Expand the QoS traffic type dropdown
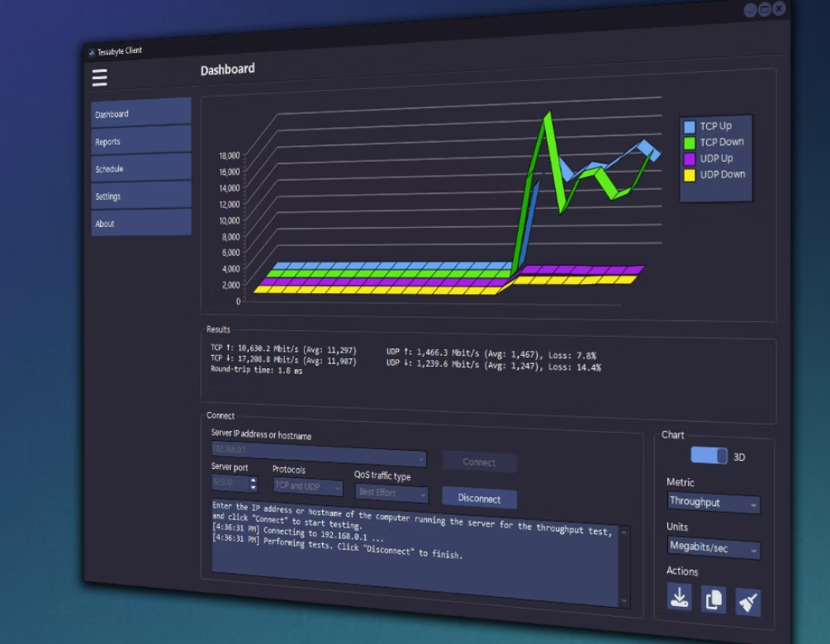The height and width of the screenshot is (644, 830). (392, 493)
